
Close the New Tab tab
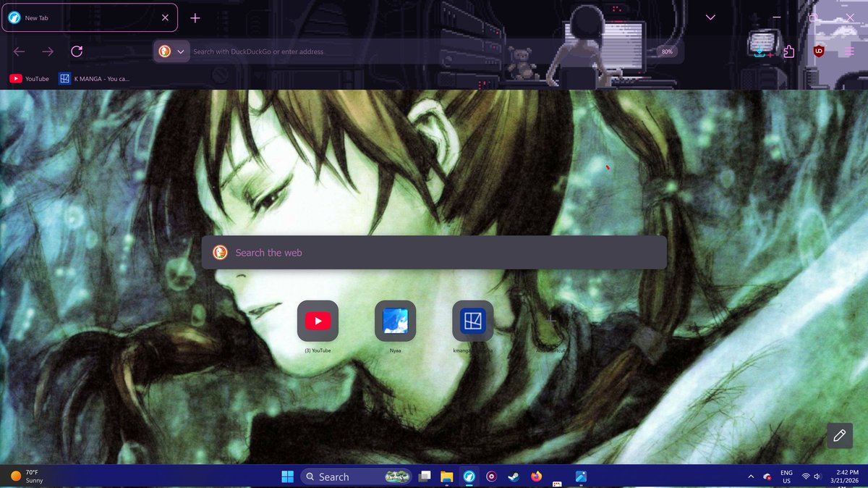click(x=165, y=18)
